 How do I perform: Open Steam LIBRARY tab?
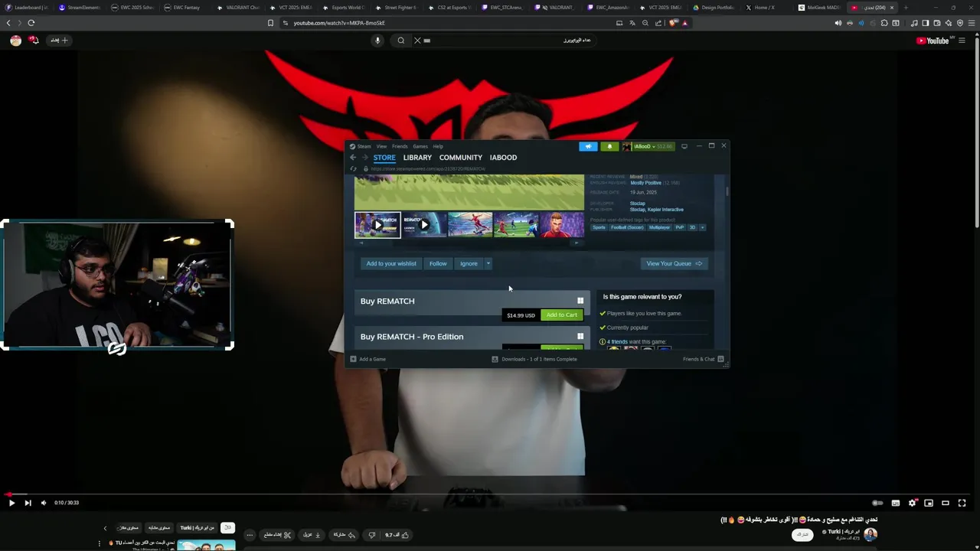click(x=417, y=158)
